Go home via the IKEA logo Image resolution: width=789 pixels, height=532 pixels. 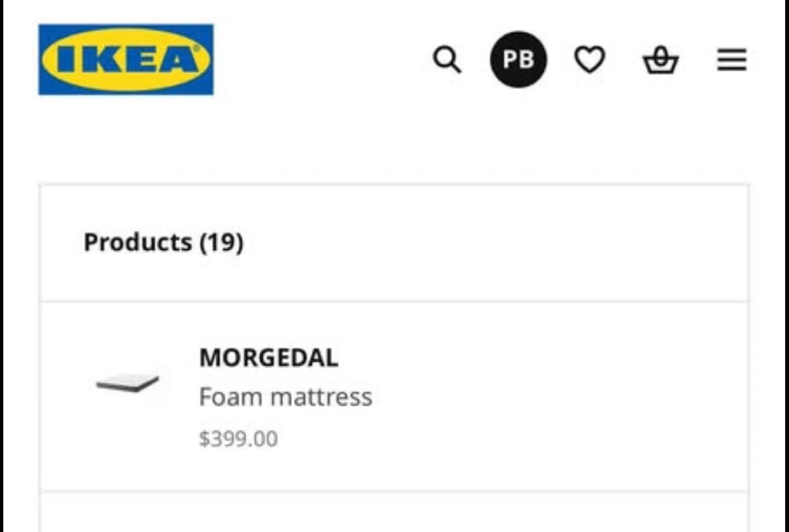click(126, 59)
